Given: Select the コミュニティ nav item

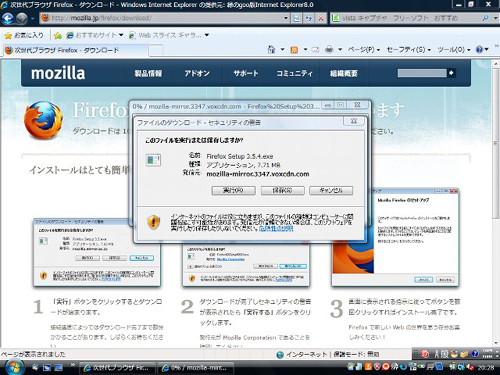Looking at the screenshot, I should pos(294,73).
